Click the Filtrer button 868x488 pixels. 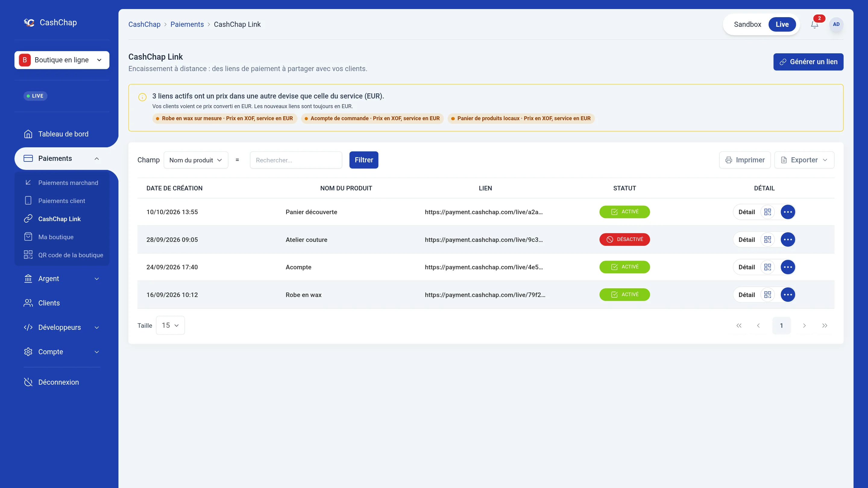pyautogui.click(x=364, y=160)
